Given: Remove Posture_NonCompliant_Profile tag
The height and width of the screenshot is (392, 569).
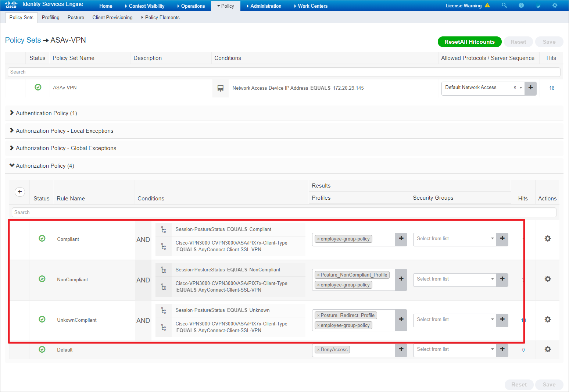Looking at the screenshot, I should click(x=318, y=275).
